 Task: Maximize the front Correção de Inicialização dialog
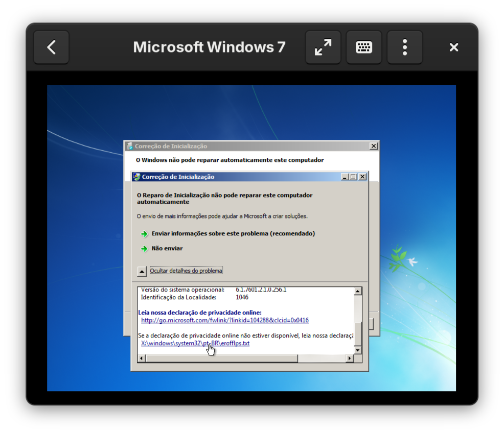pos(353,177)
